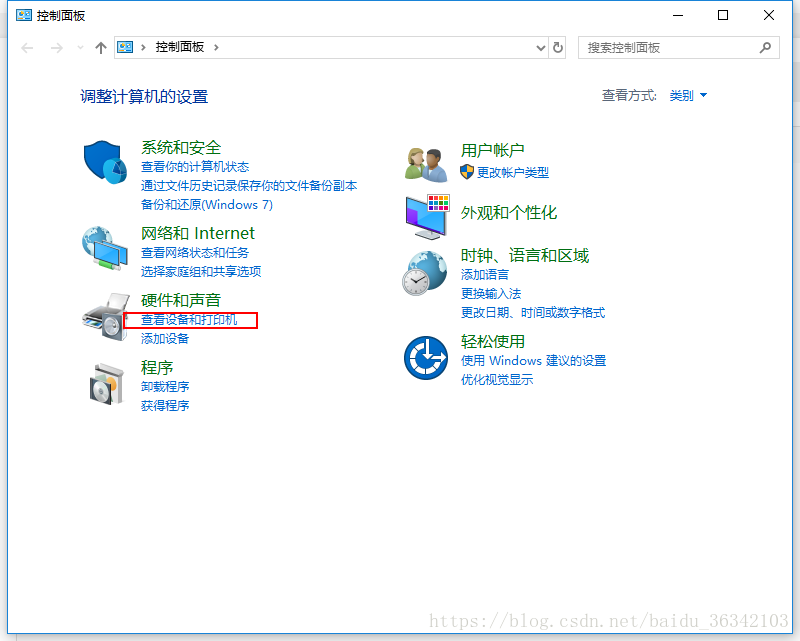This screenshot has width=800, height=641.
Task: Open the 类别 view-by dropdown
Action: tap(688, 95)
